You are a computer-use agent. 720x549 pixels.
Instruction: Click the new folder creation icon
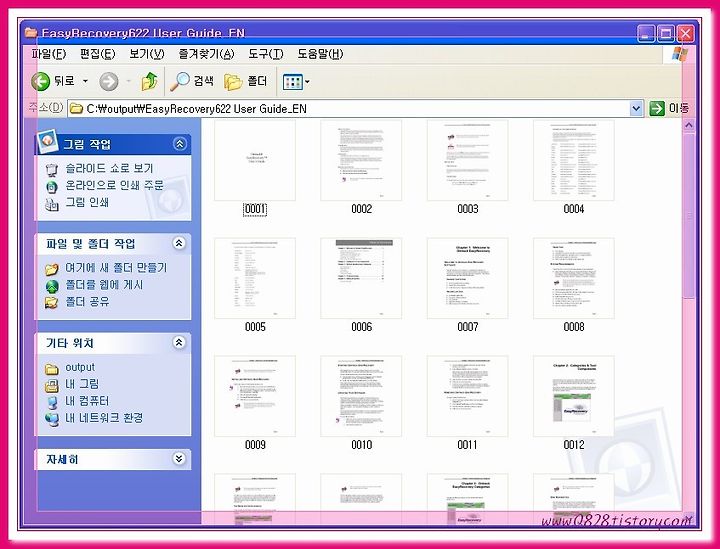(52, 269)
